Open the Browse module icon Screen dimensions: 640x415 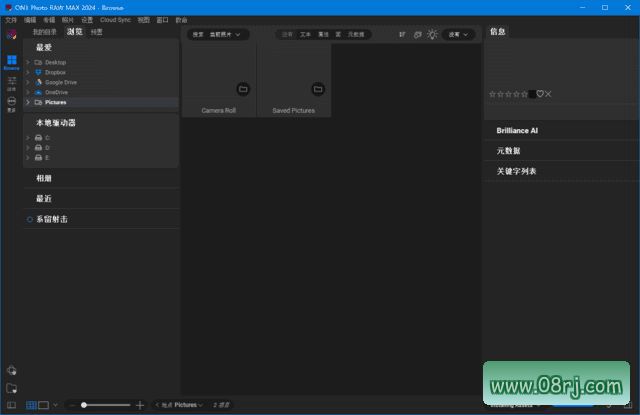click(x=11, y=61)
